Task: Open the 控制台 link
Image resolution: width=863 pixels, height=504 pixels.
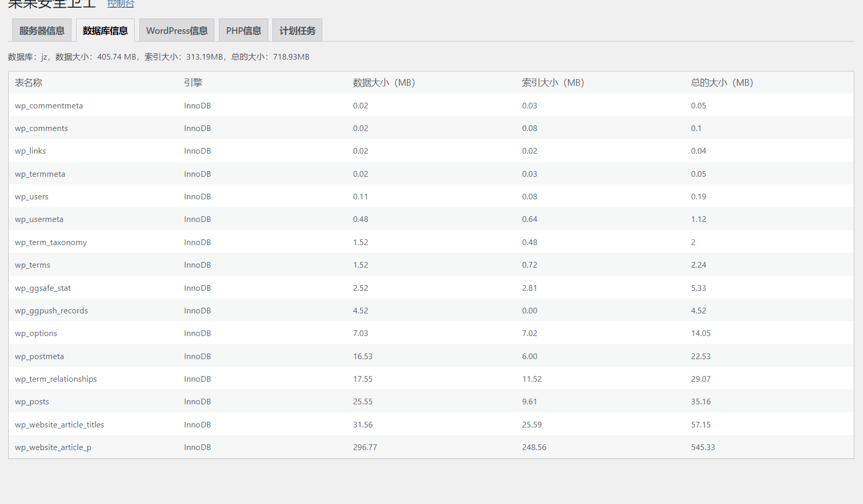Action: point(121,4)
